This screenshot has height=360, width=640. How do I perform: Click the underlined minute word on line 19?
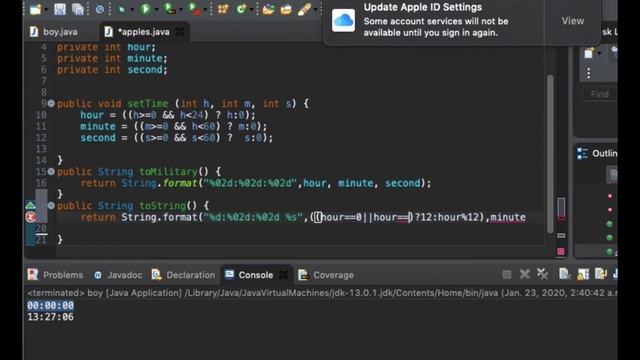click(508, 217)
